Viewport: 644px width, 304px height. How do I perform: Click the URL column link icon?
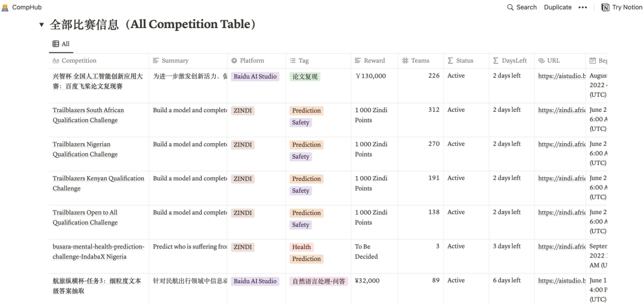[541, 60]
